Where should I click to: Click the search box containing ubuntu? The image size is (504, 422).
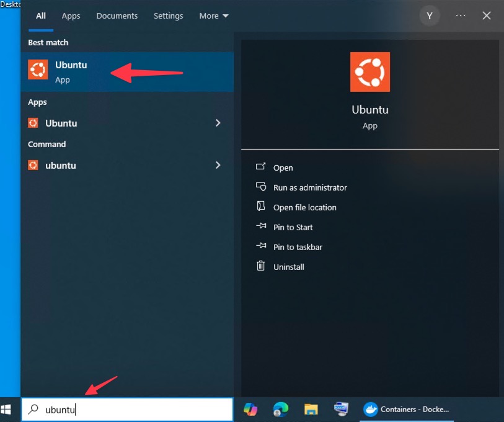click(127, 410)
